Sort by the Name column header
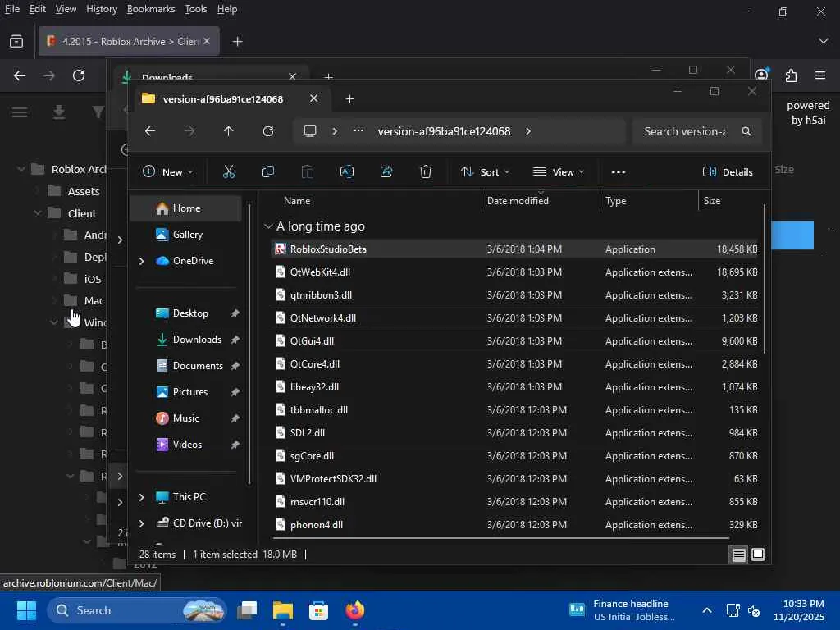 pyautogui.click(x=297, y=201)
